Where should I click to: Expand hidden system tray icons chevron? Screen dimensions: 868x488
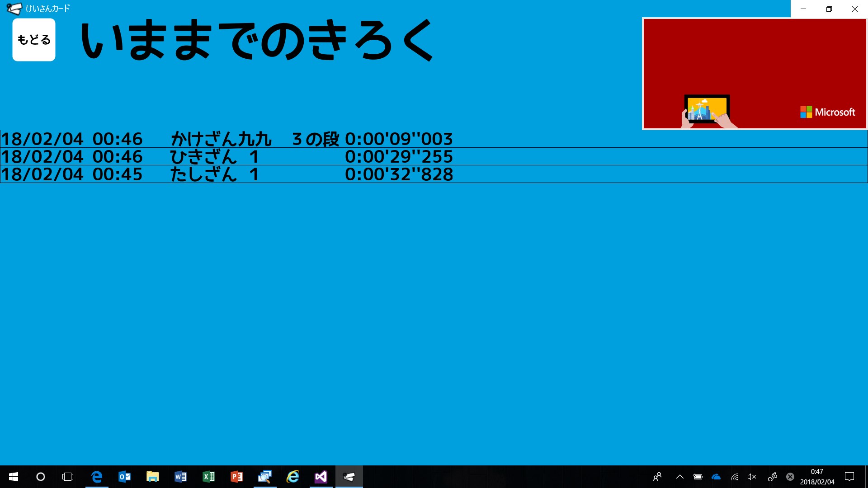point(679,477)
